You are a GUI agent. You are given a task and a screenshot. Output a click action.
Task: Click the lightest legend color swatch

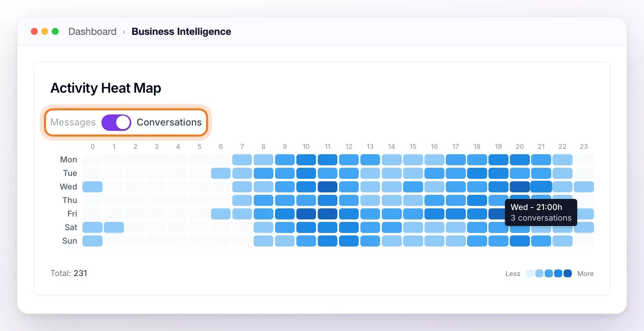(x=530, y=274)
